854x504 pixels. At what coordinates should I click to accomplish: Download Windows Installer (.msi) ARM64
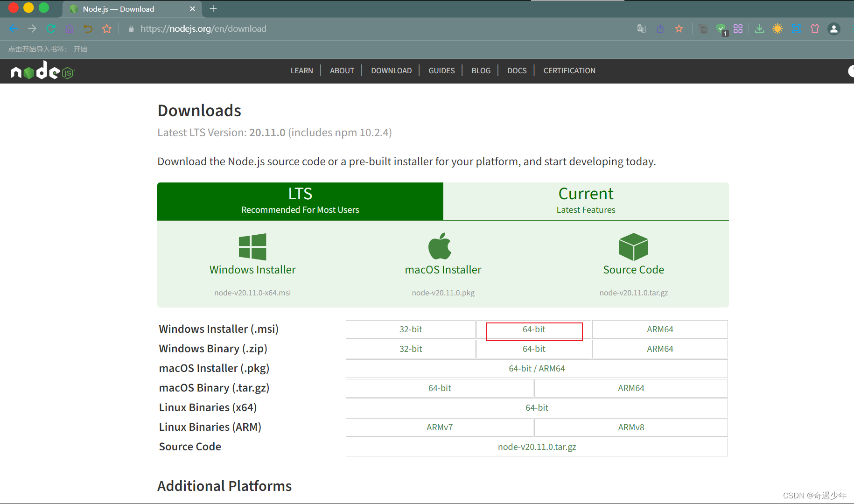(x=660, y=329)
